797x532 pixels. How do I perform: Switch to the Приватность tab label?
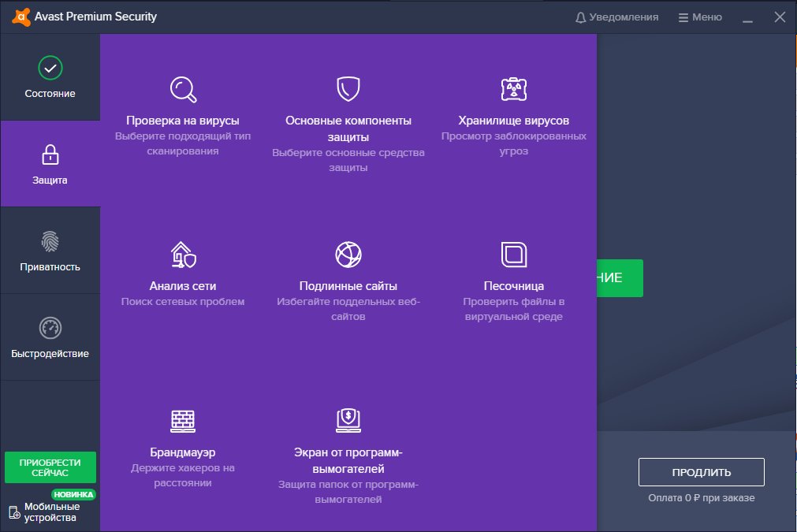(x=50, y=266)
